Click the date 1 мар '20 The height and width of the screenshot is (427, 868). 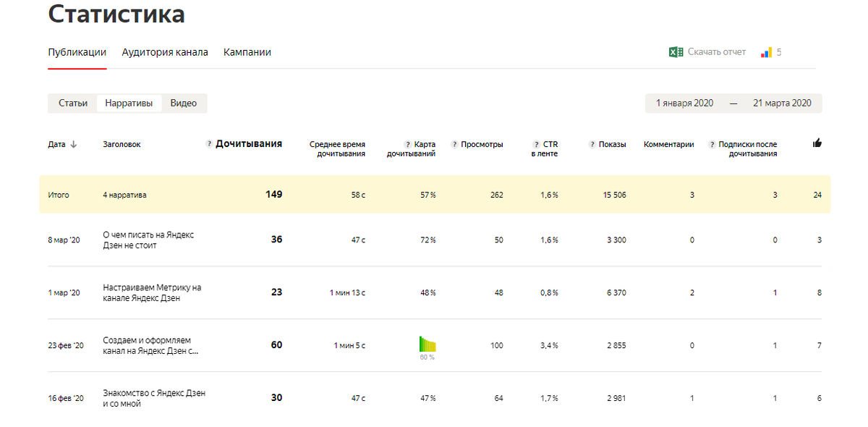pos(64,292)
